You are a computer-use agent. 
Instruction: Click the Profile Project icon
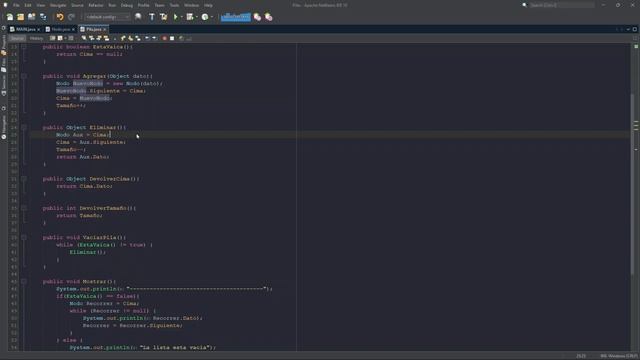tap(205, 17)
